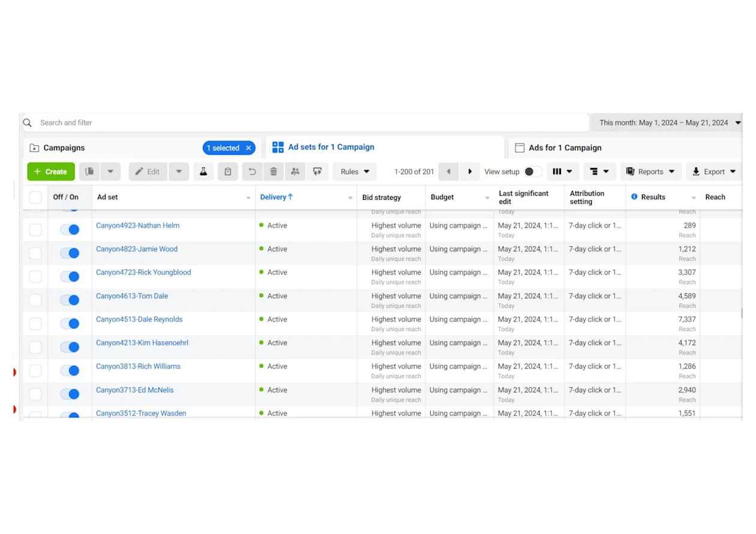
Task: Toggle the View setup switch
Action: click(532, 172)
